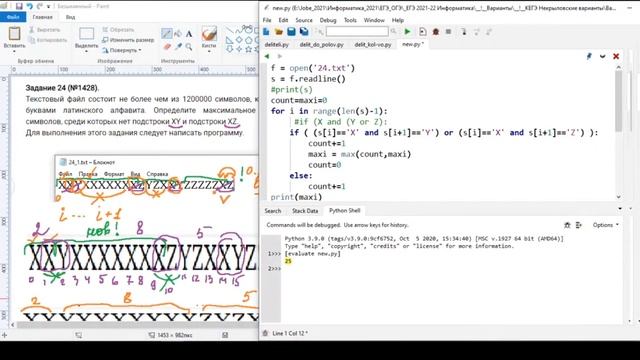Select the Magnifier tool in Paint

189,47
